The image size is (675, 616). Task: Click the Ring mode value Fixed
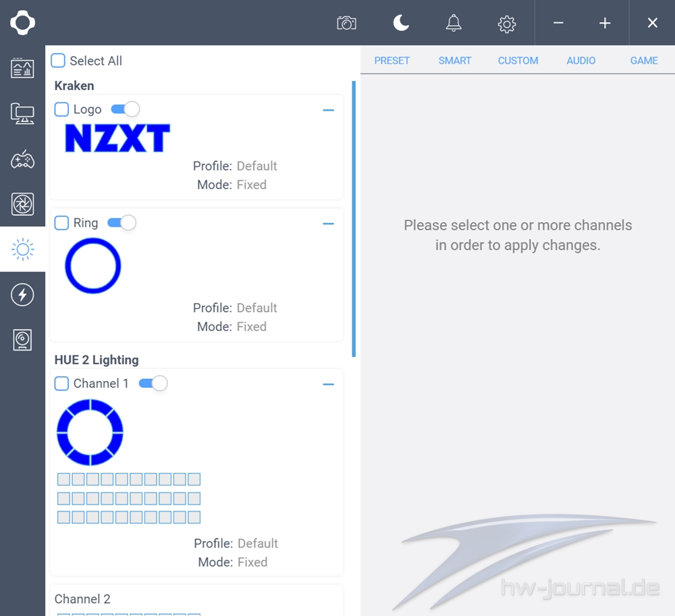[x=251, y=326]
